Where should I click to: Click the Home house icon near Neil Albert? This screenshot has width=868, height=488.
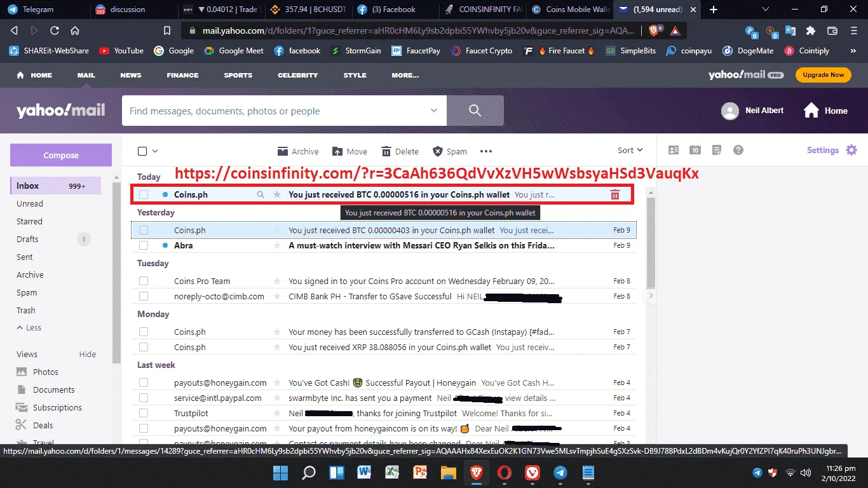coord(811,111)
